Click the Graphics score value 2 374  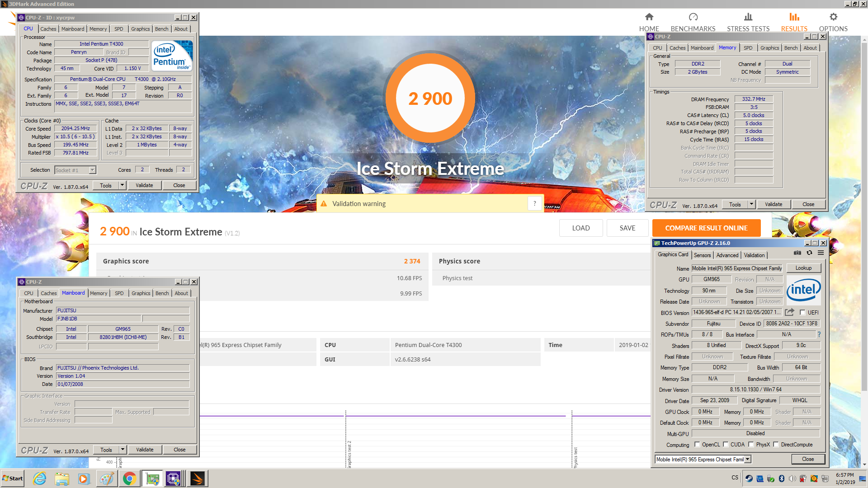point(412,261)
